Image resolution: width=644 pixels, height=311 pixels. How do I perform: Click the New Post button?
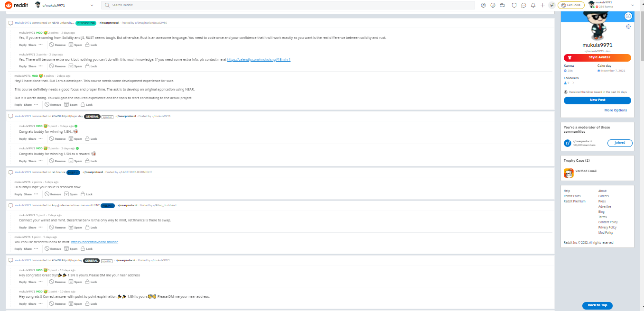(x=597, y=100)
